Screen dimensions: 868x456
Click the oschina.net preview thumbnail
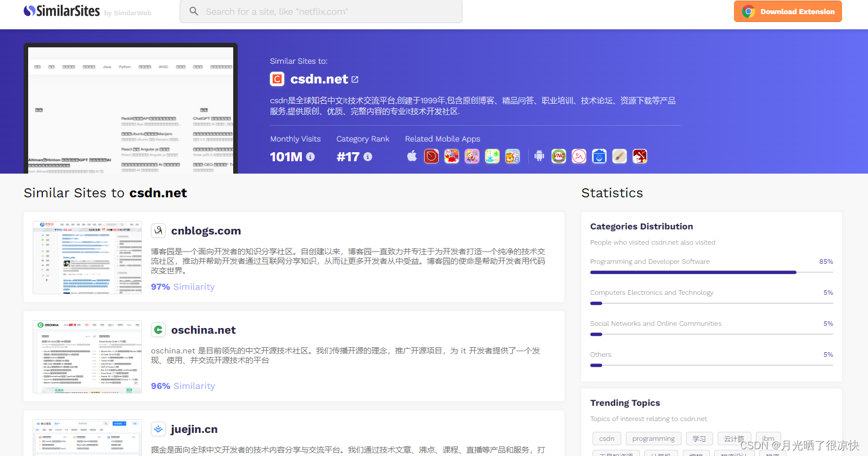tap(87, 357)
